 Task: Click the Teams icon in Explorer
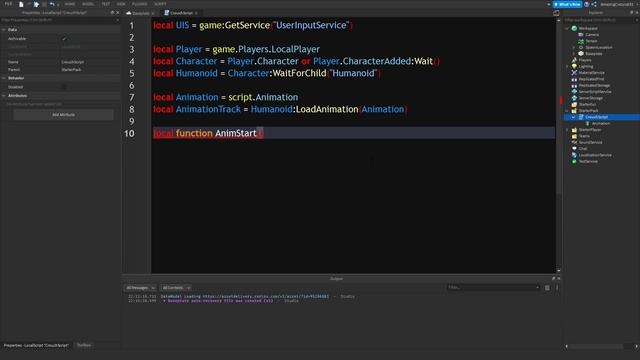tap(574, 136)
